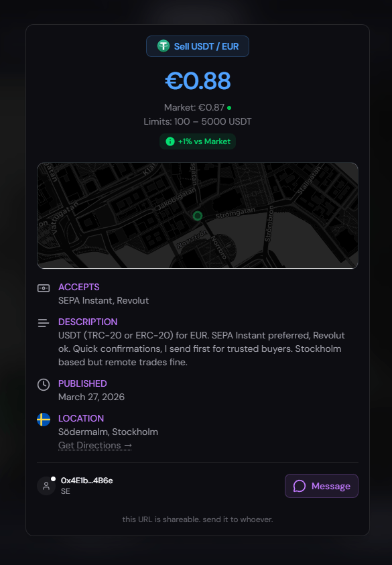Toggle the online status dot on the avatar
This screenshot has width=392, height=565.
pyautogui.click(x=54, y=477)
